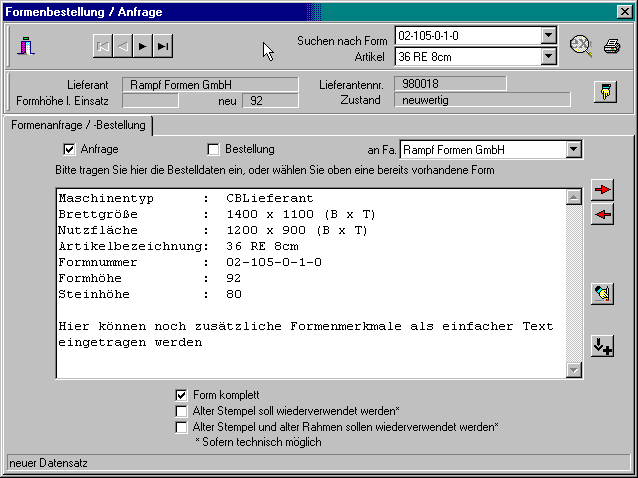Check Alter Stempel soll wiederverwendet werden
This screenshot has width=638, height=478.
[x=181, y=411]
